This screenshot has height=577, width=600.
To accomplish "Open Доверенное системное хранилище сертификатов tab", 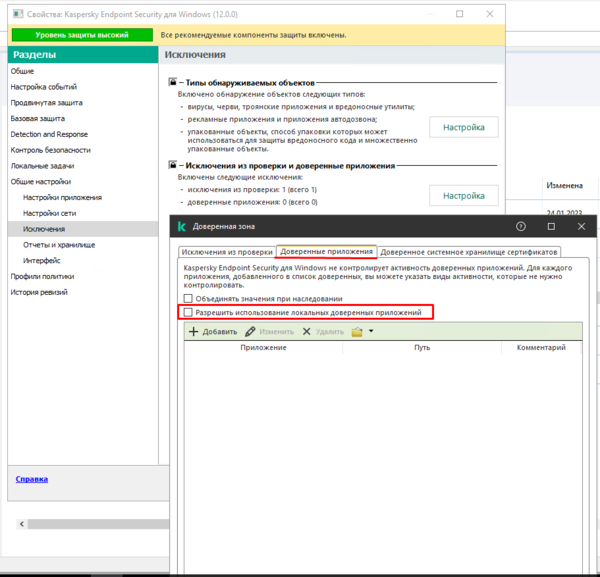I will (468, 253).
